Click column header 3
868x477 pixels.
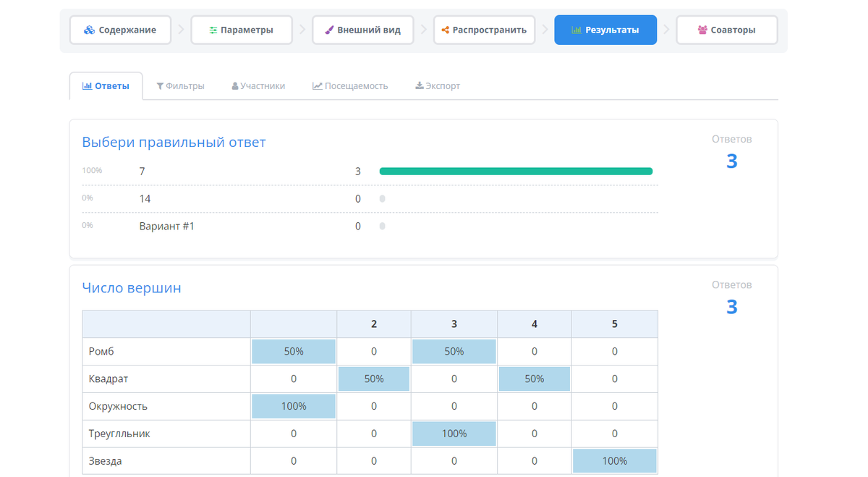[x=454, y=324]
